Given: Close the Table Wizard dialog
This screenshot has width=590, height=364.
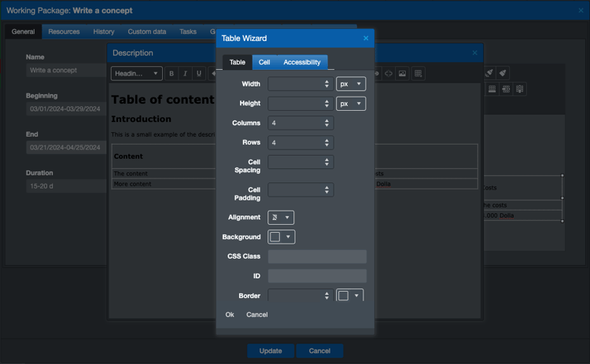Looking at the screenshot, I should [366, 38].
